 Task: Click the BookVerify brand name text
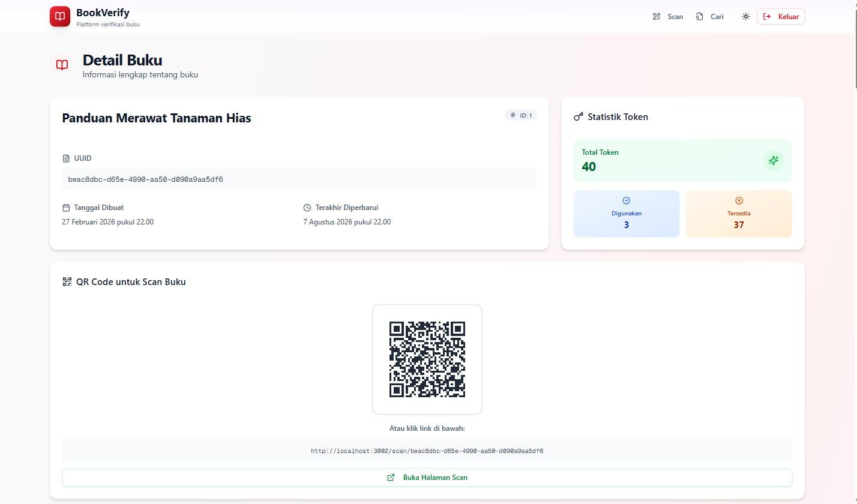coord(103,13)
